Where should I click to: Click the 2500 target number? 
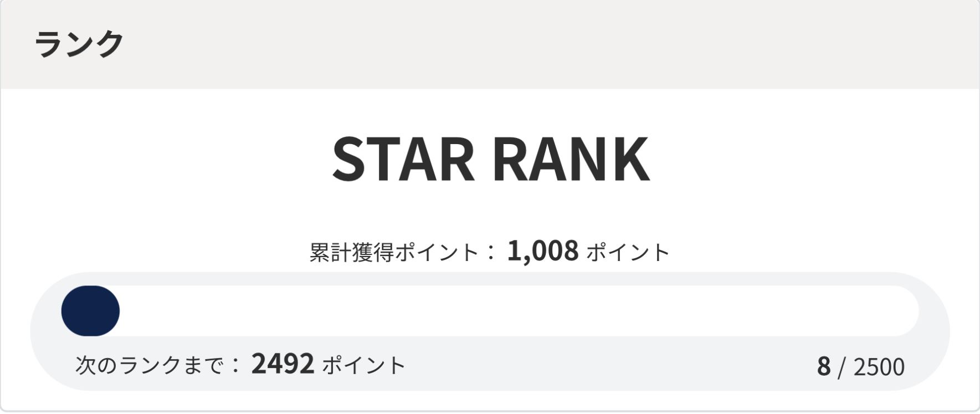pyautogui.click(x=879, y=367)
